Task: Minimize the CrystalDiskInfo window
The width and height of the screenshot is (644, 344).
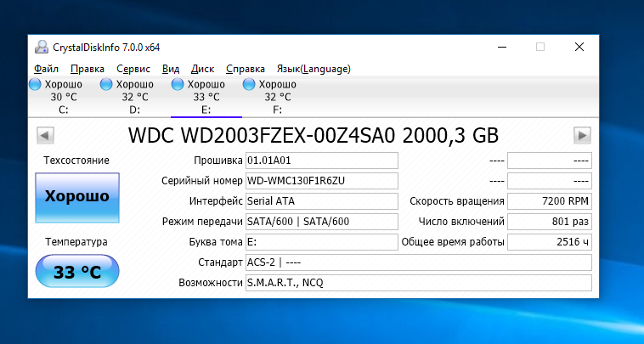Action: pyautogui.click(x=501, y=48)
